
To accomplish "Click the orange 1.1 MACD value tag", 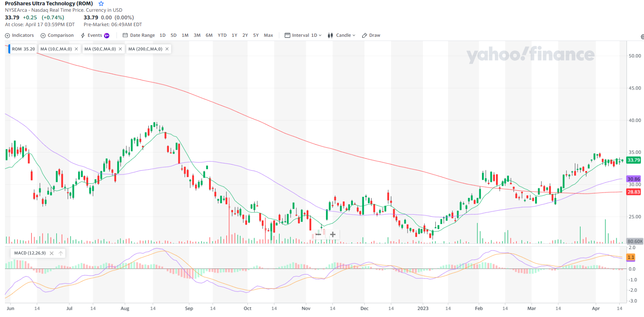I will (631, 257).
